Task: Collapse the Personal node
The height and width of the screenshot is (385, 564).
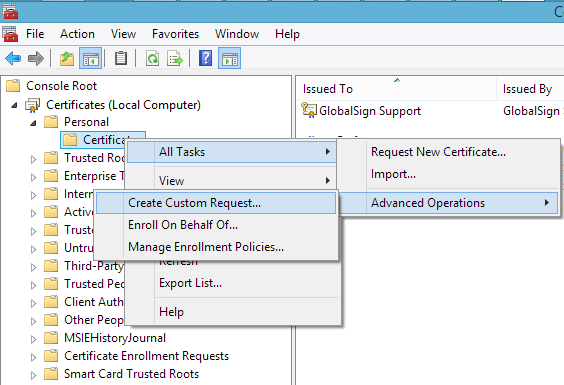Action: [33, 123]
